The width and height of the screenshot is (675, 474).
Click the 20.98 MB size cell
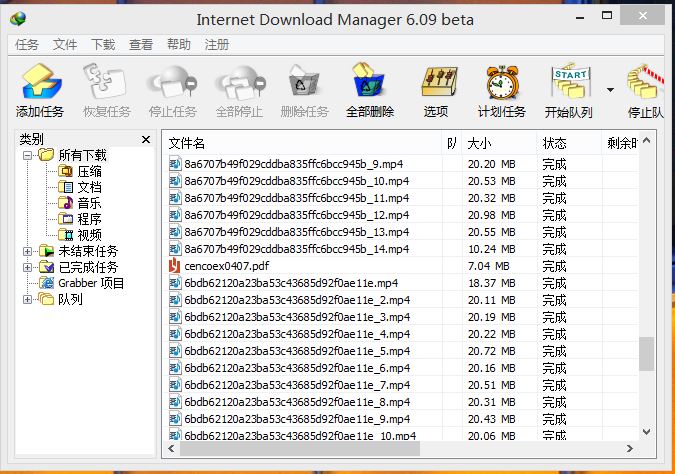click(492, 215)
